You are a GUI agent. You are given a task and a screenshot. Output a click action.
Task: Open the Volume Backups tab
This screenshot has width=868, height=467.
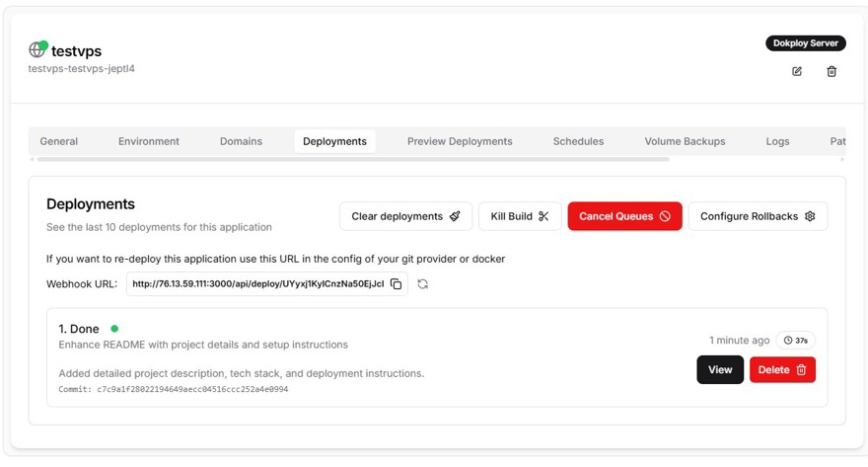685,141
